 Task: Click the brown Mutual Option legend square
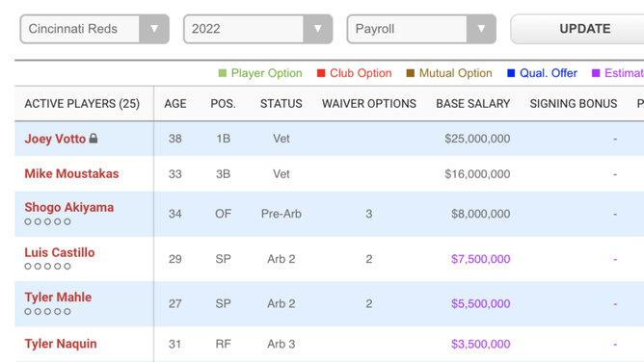pos(411,73)
